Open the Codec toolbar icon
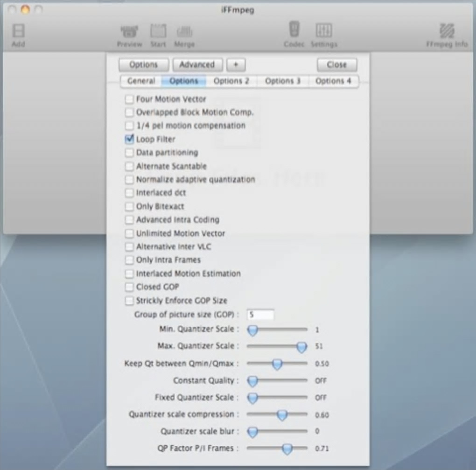The height and width of the screenshot is (470, 476). (294, 35)
